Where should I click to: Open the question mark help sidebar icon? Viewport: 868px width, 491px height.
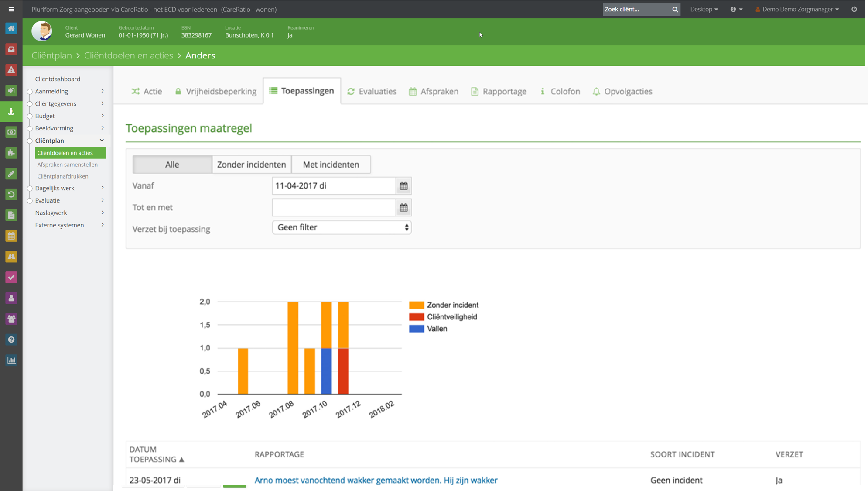coord(11,340)
